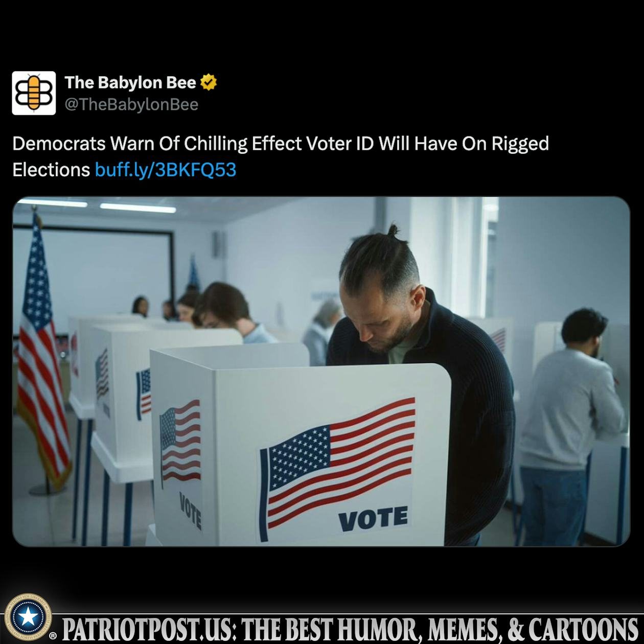Open The Babylon Bee display name
644x644 pixels.
click(130, 82)
